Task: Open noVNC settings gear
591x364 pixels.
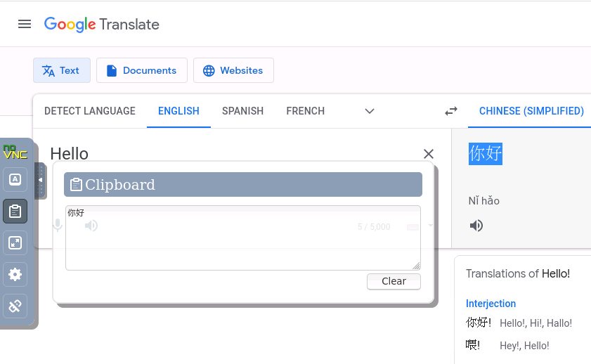Action: click(x=15, y=274)
